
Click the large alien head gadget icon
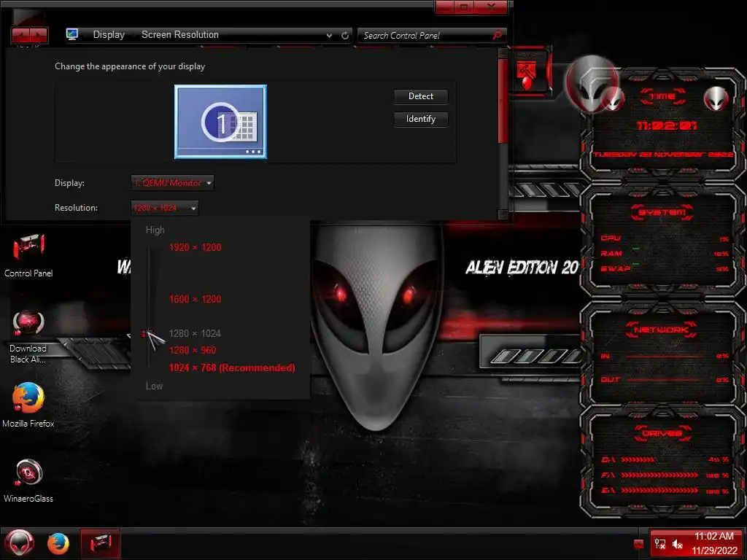[591, 83]
